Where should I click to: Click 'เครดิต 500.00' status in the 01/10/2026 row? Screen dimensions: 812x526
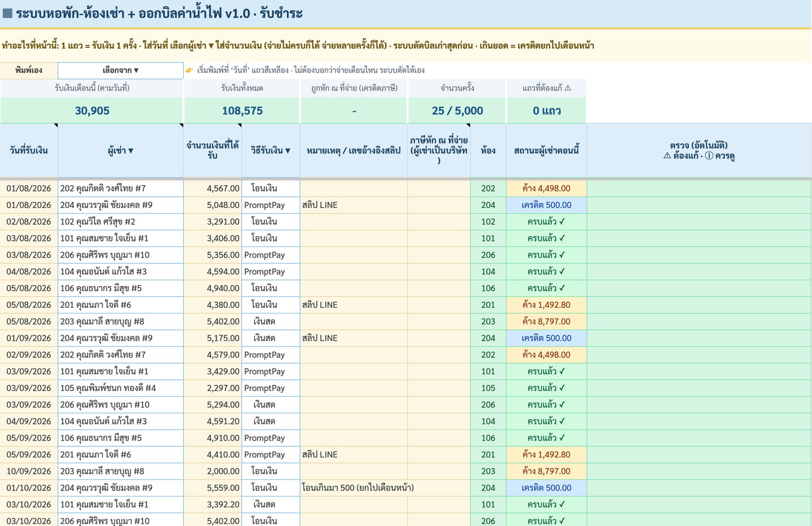pos(547,488)
